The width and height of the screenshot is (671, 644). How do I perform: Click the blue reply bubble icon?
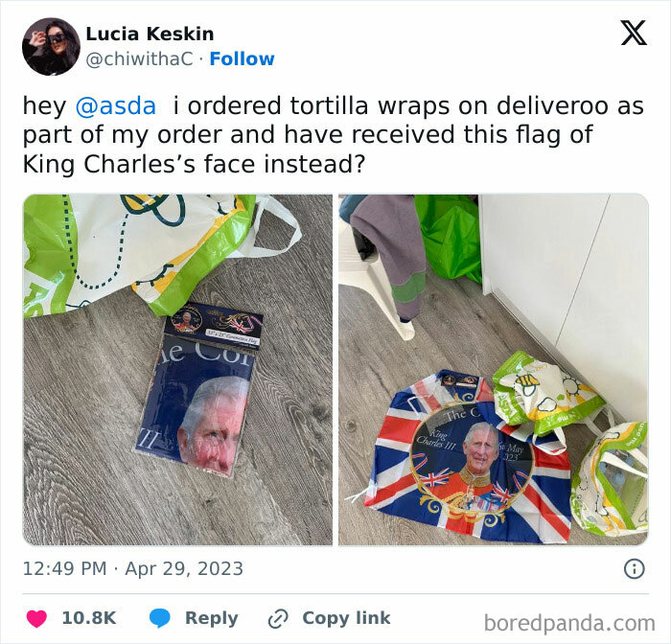pyautogui.click(x=160, y=618)
